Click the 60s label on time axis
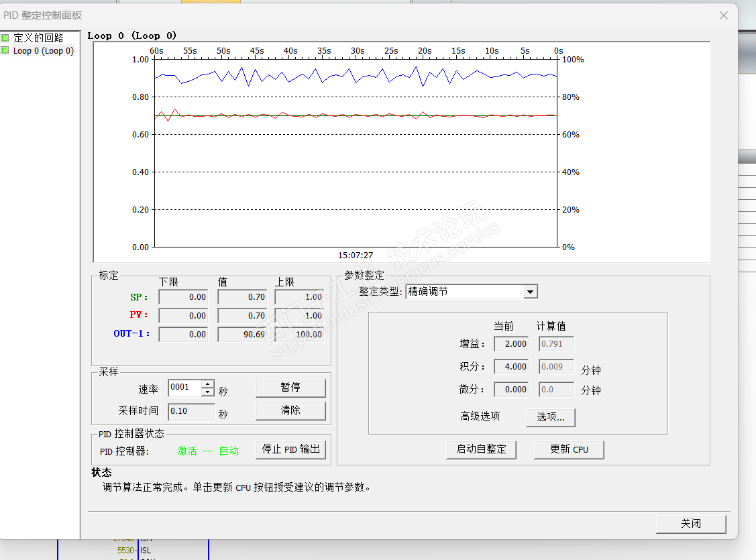 pyautogui.click(x=156, y=50)
